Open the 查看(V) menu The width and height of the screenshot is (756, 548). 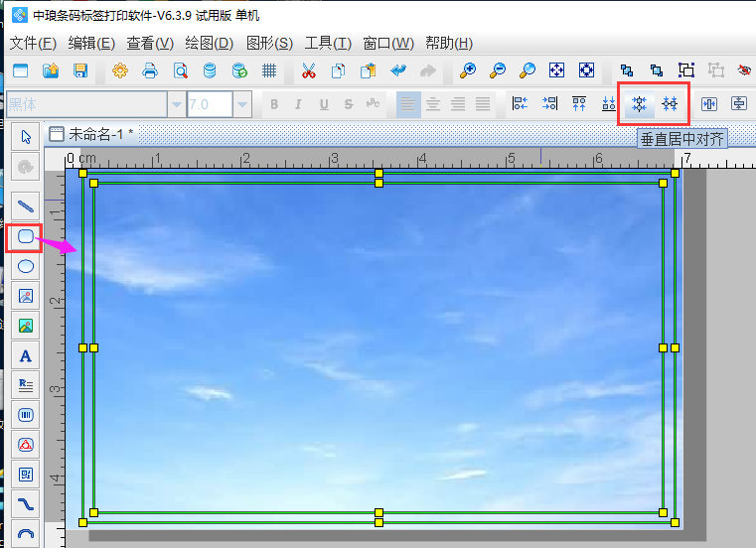pos(150,44)
